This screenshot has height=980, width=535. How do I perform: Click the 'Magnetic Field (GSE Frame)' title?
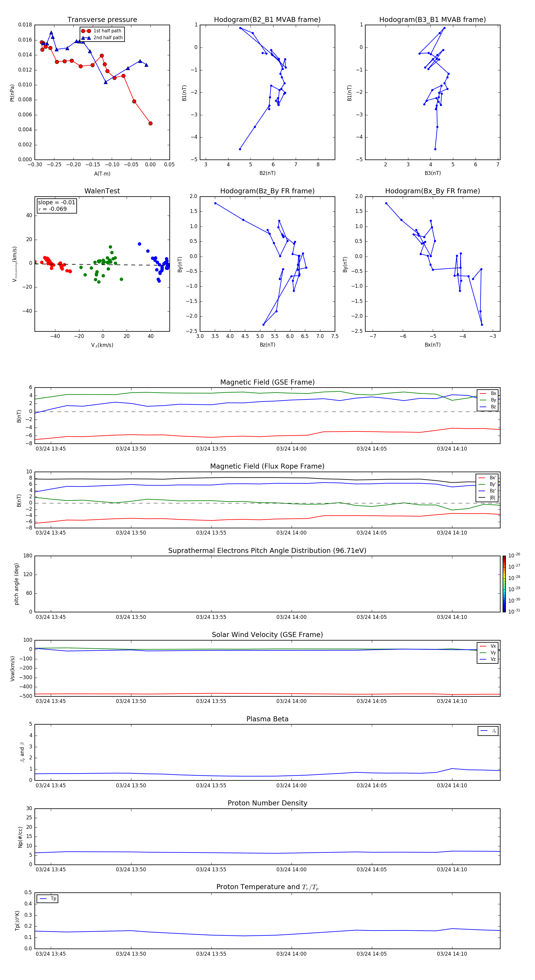(267, 382)
